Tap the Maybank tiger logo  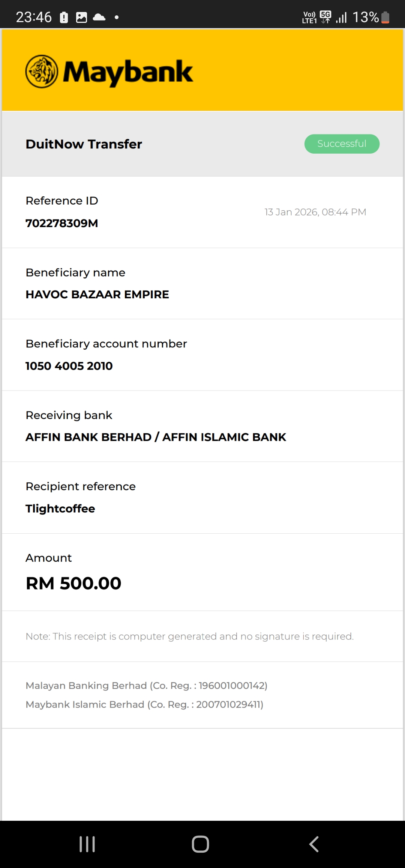(x=42, y=72)
